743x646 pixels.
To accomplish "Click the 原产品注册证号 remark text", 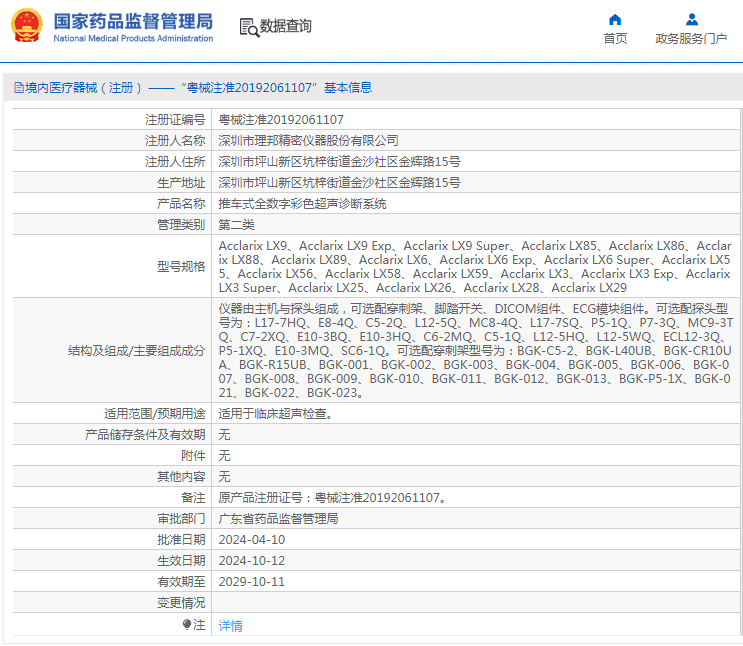I will point(332,497).
